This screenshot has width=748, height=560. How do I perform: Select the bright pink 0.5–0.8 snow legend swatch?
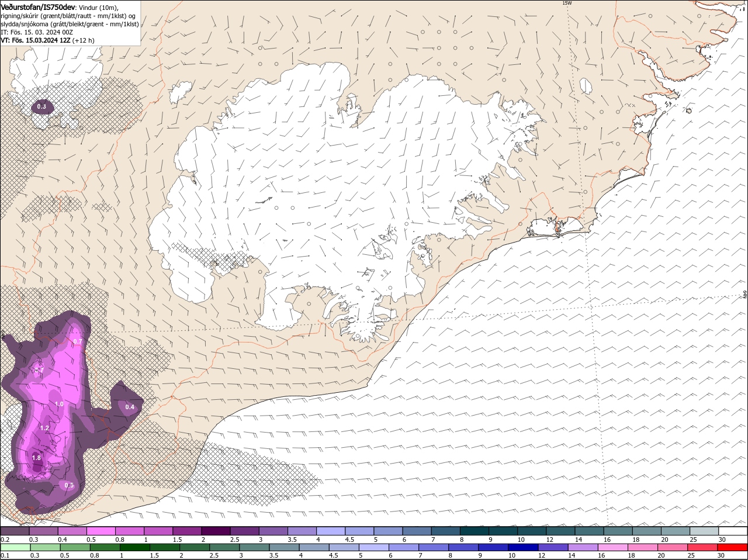(x=101, y=531)
